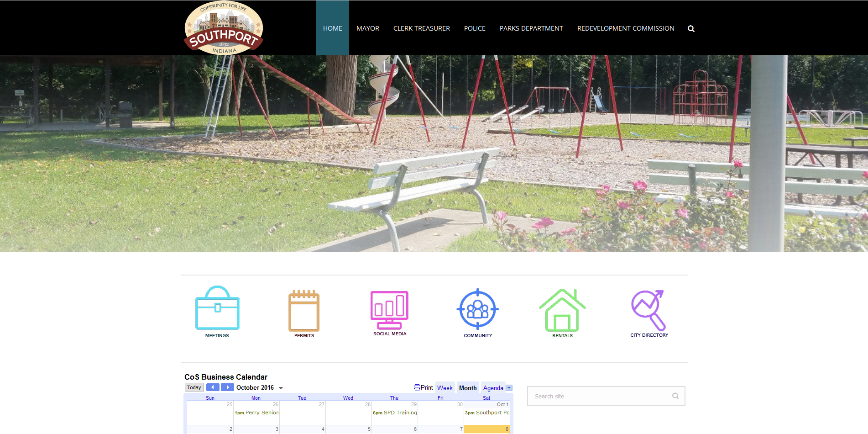The width and height of the screenshot is (868, 434).
Task: Click the Meetings briefcase icon
Action: (217, 308)
